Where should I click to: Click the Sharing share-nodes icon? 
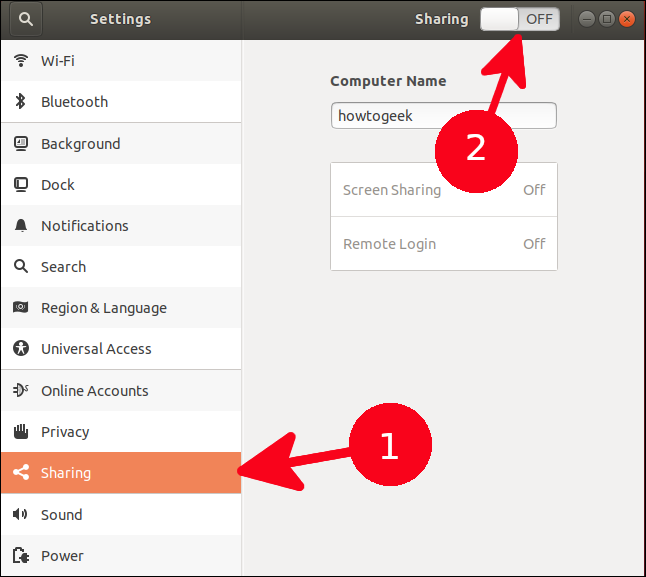(21, 472)
